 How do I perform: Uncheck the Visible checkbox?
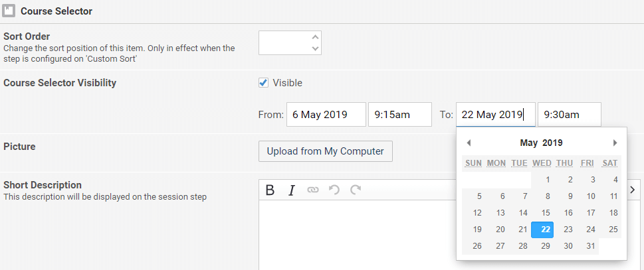tap(263, 83)
